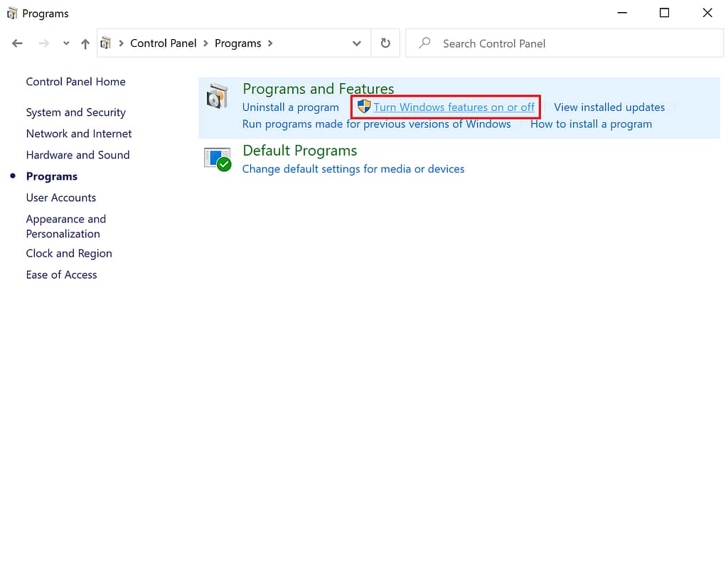Click Change default settings for media or devices
The image size is (728, 587).
coord(353,168)
